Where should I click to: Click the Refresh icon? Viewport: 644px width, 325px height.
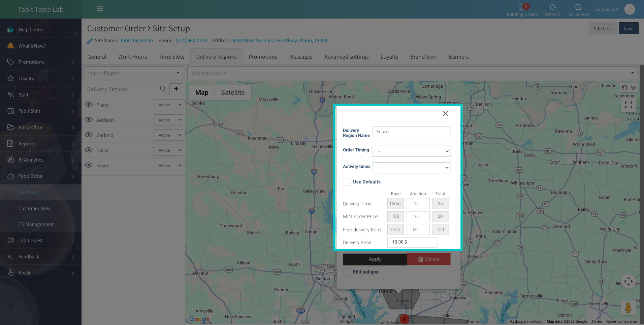(552, 7)
